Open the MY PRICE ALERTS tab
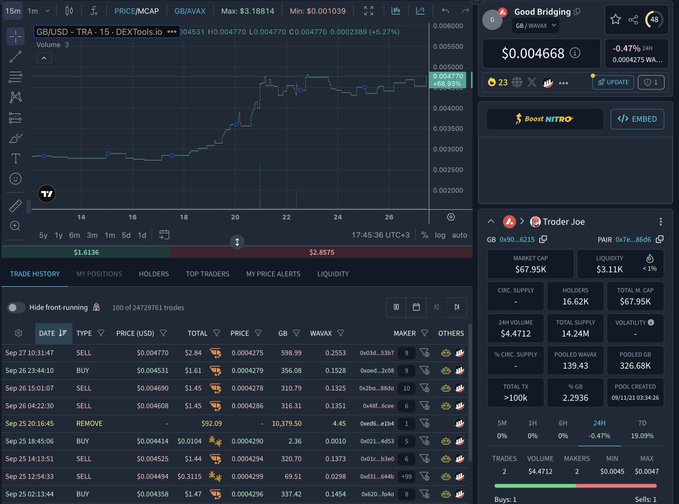Viewport: 679px width, 504px height. (x=273, y=274)
